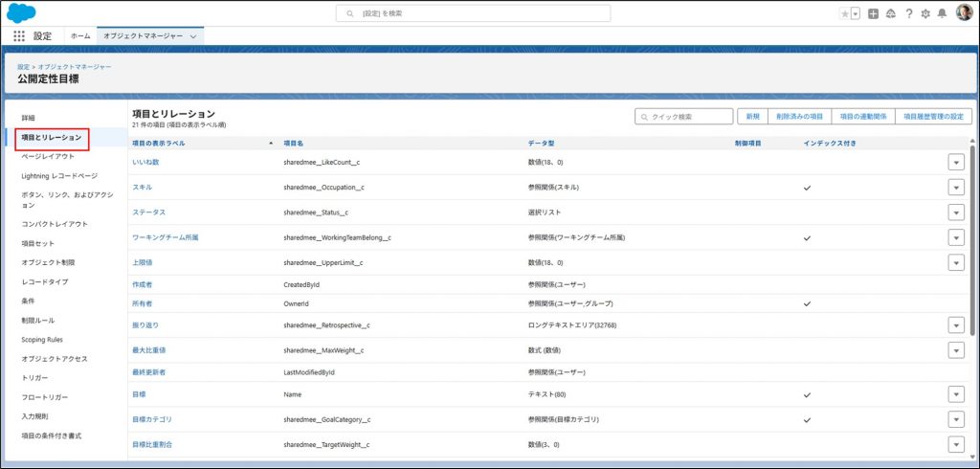Viewport: 980px width, 469px height.
Task: Open the row action menu for いいね数
Action: tap(955, 163)
